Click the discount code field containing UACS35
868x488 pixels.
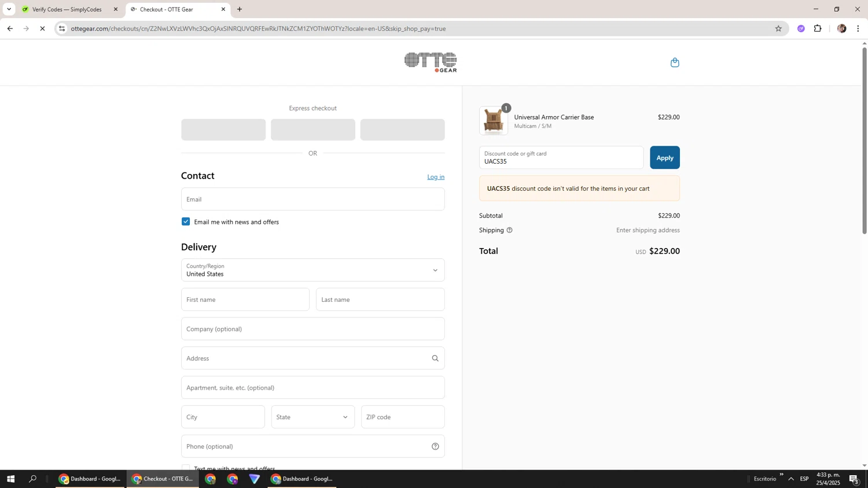pyautogui.click(x=561, y=157)
